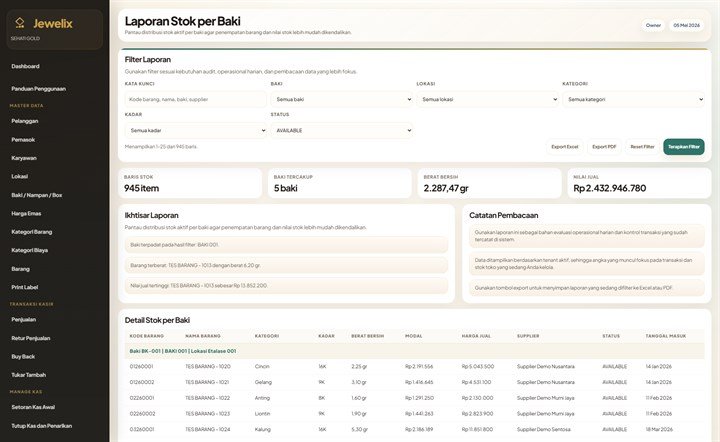The image size is (720, 442).
Task: Click Supplier Demo Sentosa cell
Action: [544, 430]
